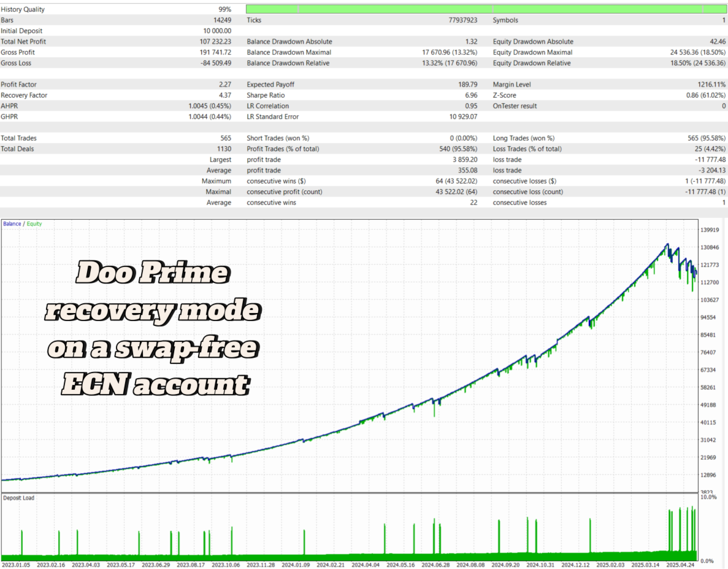Viewport: 728px width, 569px height.
Task: Click the Balance legend label in chart
Action: click(x=12, y=223)
